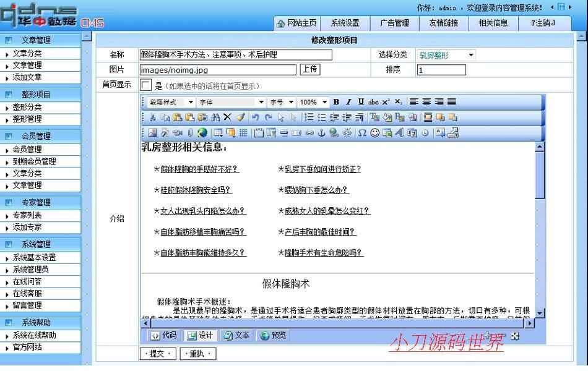Collapse the 整形项目 sidebar section
588x392 pixels.
click(x=40, y=95)
